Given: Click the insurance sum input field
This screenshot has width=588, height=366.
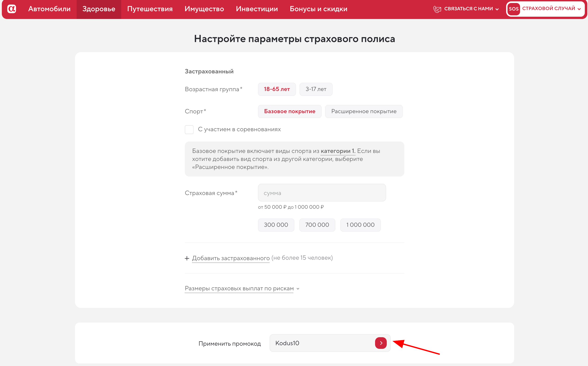Looking at the screenshot, I should (321, 193).
